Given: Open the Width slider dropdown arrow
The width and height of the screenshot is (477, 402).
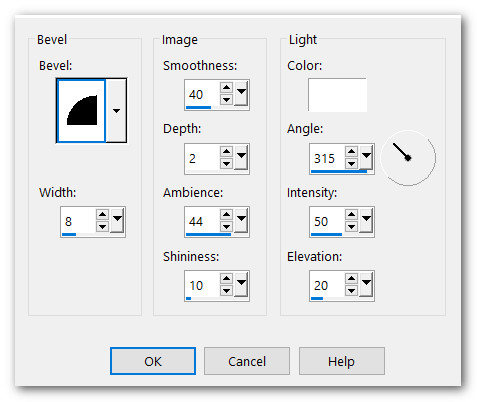Looking at the screenshot, I should [x=117, y=219].
